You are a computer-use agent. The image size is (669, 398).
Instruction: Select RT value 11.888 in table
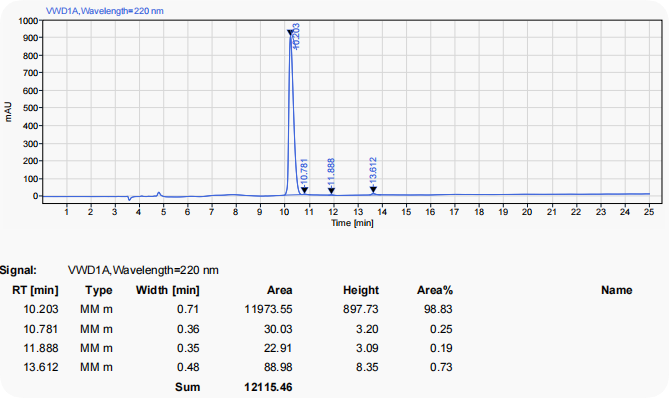click(41, 348)
